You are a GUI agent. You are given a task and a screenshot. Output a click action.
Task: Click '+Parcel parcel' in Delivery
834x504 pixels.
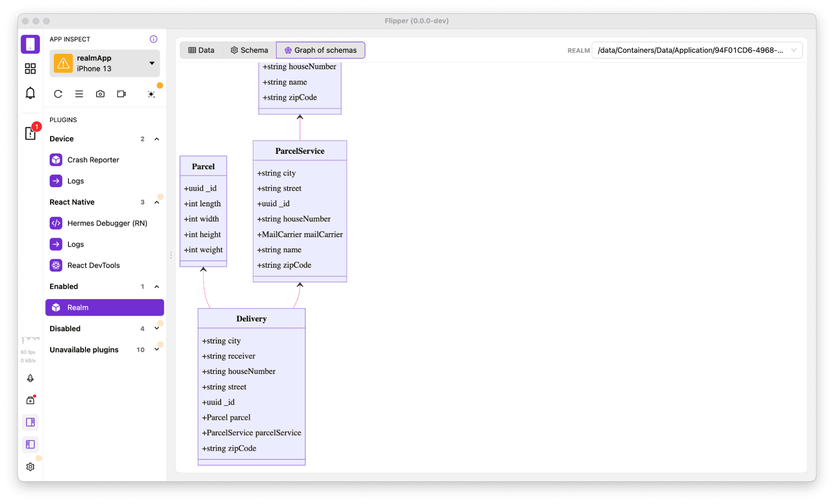pyautogui.click(x=226, y=417)
